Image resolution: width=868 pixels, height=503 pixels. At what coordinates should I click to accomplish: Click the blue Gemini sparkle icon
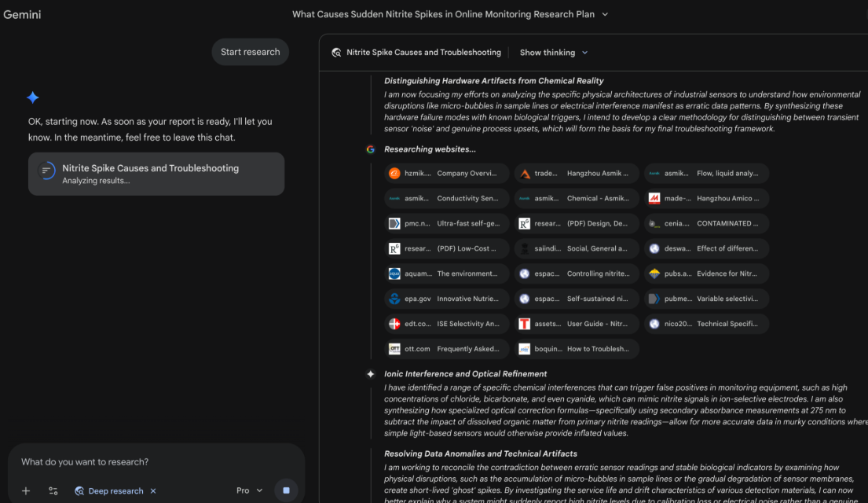[33, 97]
